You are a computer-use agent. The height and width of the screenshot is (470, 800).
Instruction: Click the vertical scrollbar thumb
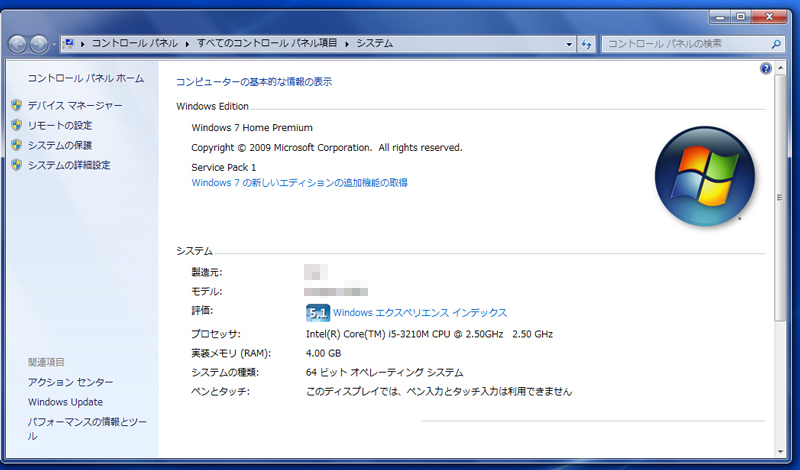[x=780, y=197]
